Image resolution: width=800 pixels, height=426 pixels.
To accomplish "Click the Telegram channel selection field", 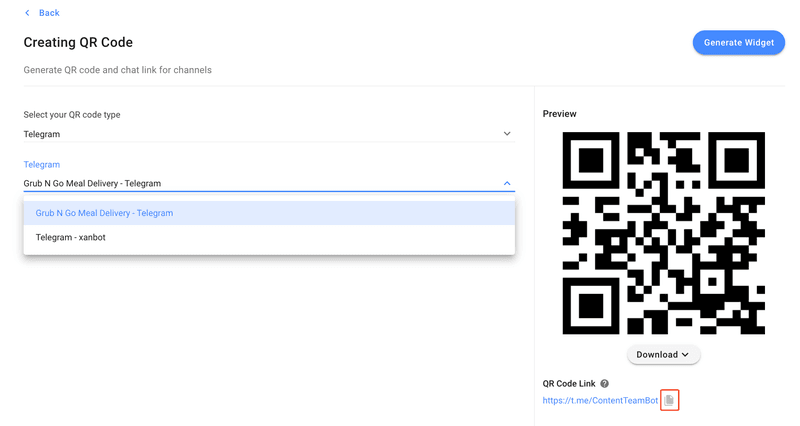I will [260, 183].
